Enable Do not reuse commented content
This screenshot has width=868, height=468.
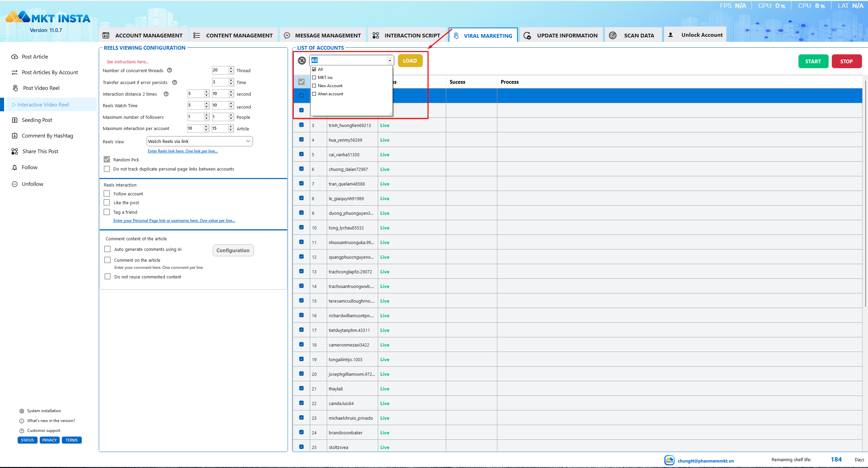[108, 277]
